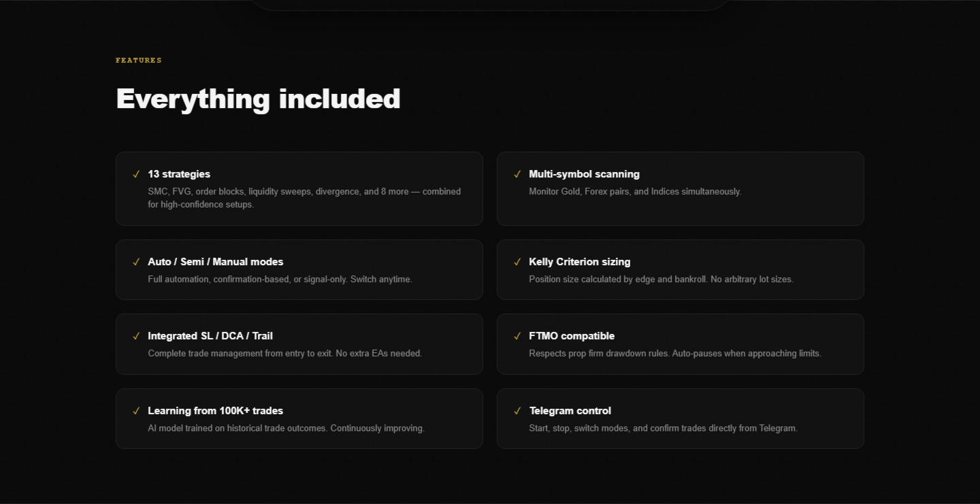Select the Multi-symbol scanning heading

tap(584, 174)
